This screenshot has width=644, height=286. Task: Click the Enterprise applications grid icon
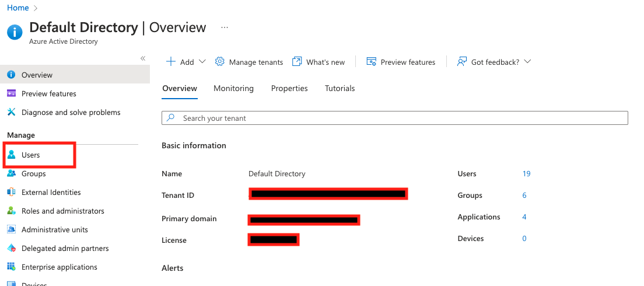click(x=12, y=267)
